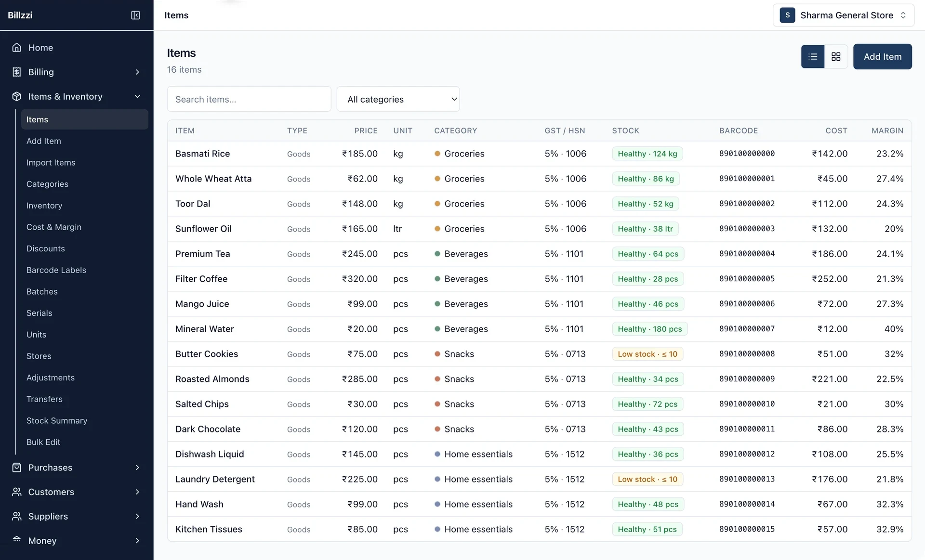Viewport: 925px width, 560px height.
Task: Expand the Suppliers menu chevron
Action: click(137, 516)
